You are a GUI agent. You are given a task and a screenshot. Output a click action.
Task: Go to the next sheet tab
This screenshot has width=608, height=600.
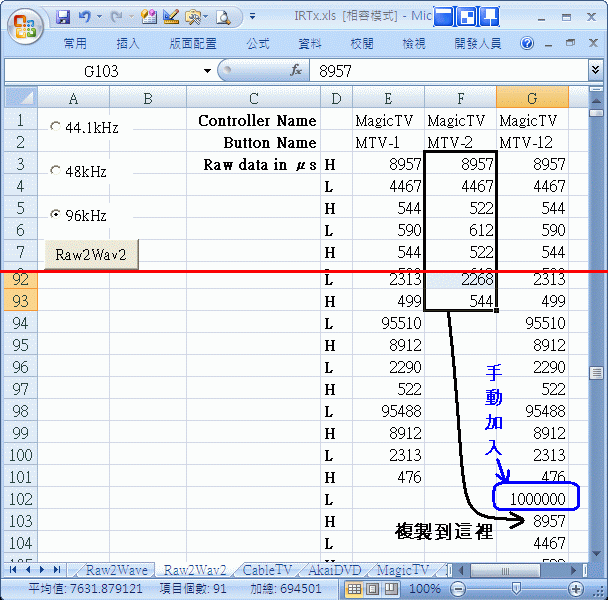[42, 570]
